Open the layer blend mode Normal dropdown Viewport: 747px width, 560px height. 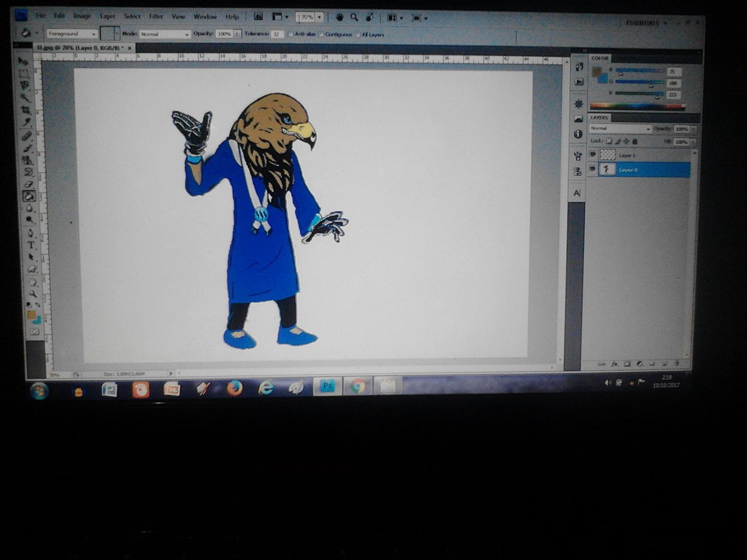pos(620,128)
